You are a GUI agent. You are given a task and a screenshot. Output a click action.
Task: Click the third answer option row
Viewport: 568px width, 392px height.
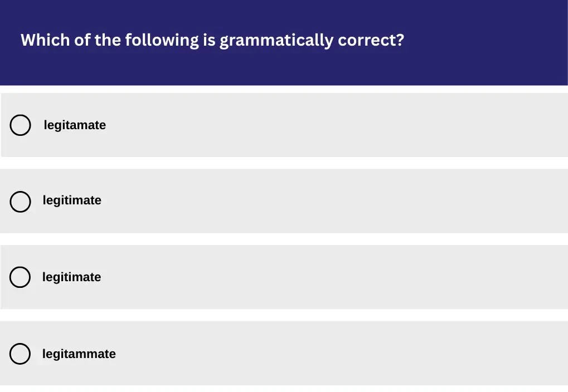click(x=284, y=277)
